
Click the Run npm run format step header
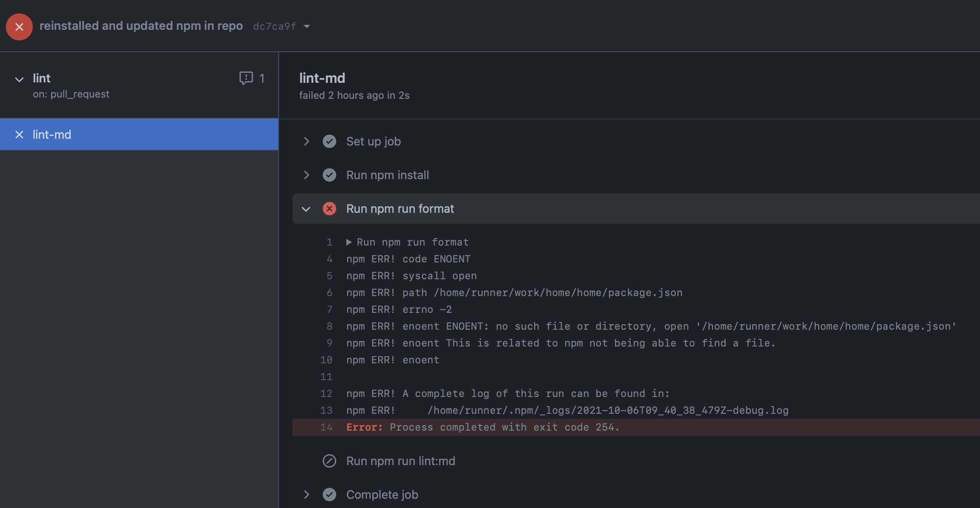click(636, 209)
